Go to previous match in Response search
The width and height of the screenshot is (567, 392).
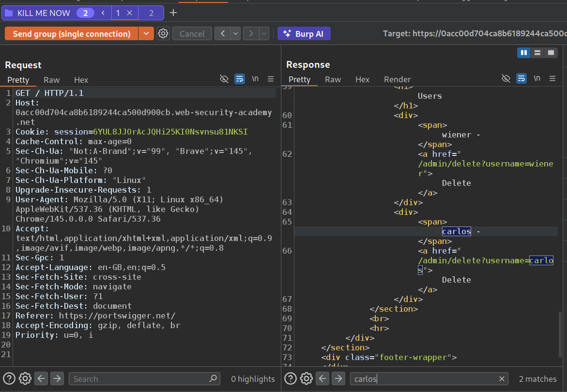pos(322,379)
